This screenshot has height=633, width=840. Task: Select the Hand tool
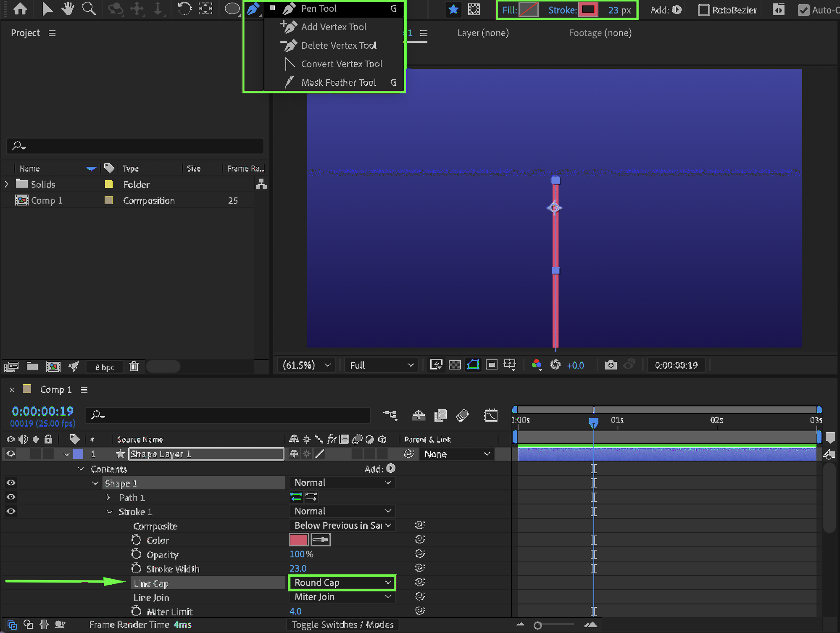(67, 9)
